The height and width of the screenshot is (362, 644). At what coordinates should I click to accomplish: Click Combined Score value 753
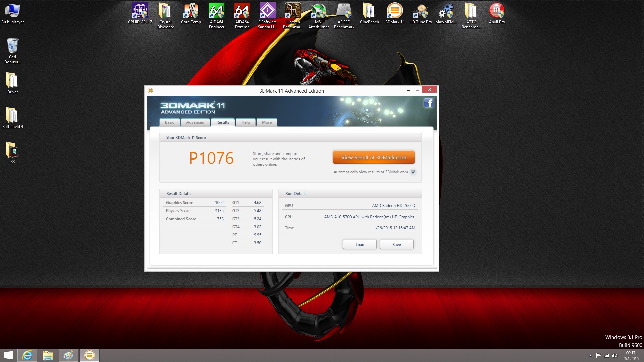click(220, 219)
